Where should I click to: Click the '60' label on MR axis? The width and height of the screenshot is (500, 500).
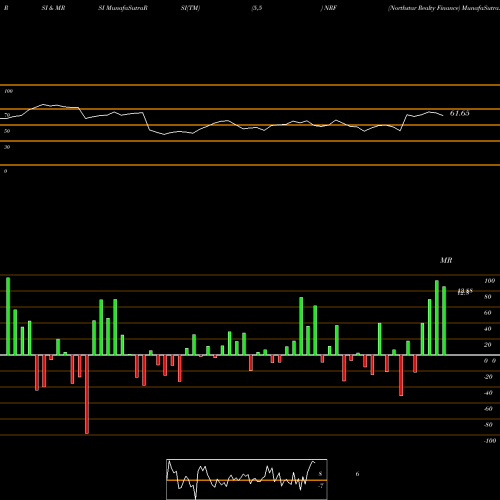click(x=488, y=313)
